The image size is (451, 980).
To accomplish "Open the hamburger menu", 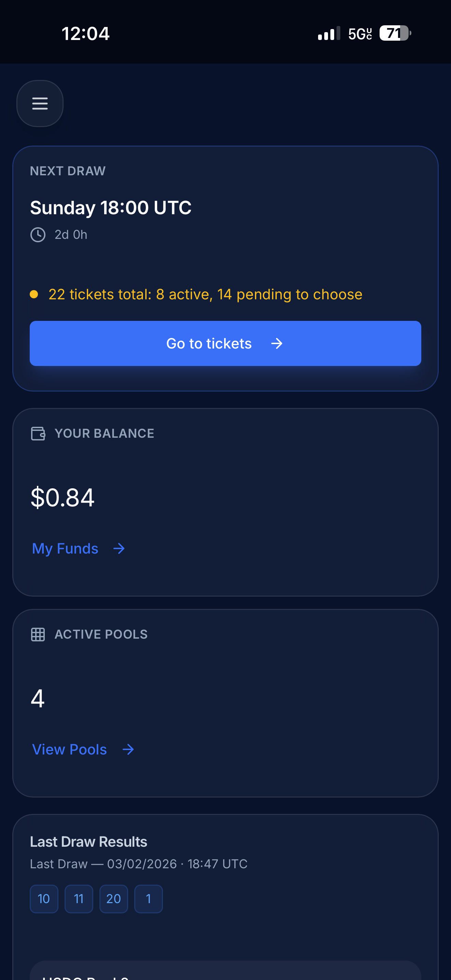I will click(x=40, y=104).
